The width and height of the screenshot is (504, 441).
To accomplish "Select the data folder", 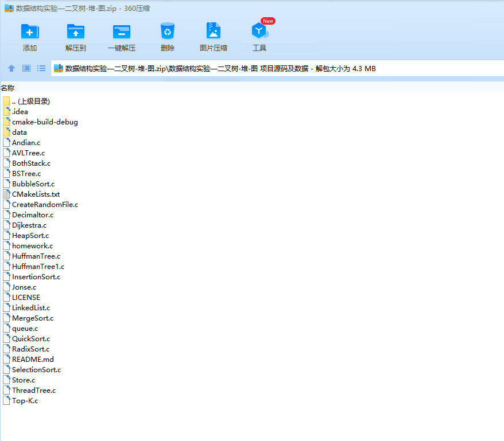I will tap(15, 132).
